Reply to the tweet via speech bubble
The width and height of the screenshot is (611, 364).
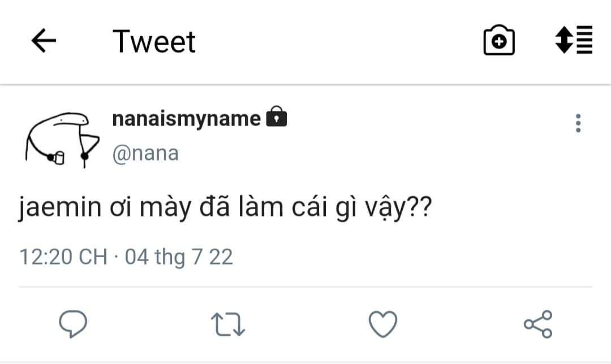[x=73, y=324]
